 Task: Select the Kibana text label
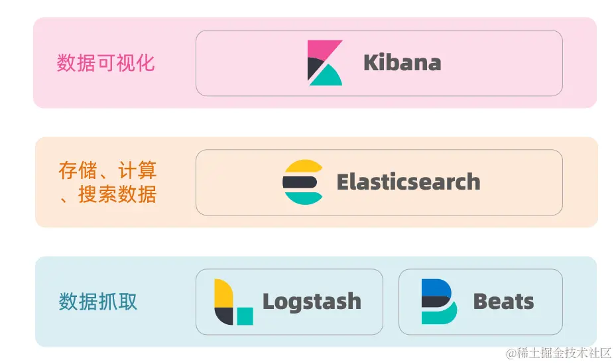402,63
